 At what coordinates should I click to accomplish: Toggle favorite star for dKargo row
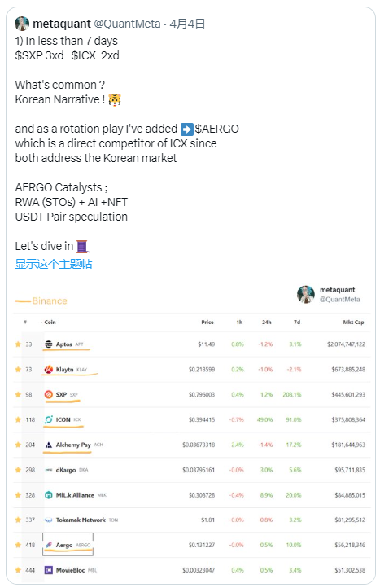tap(18, 470)
